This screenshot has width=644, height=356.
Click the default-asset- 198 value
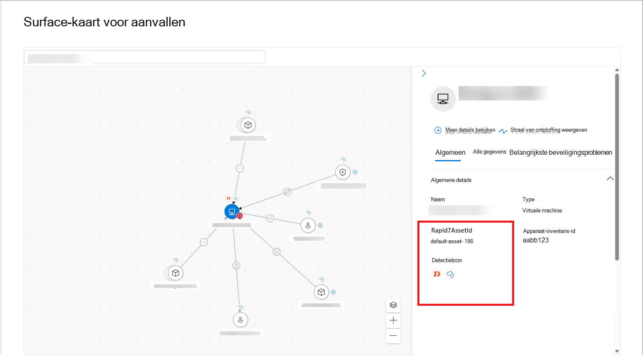click(x=452, y=242)
